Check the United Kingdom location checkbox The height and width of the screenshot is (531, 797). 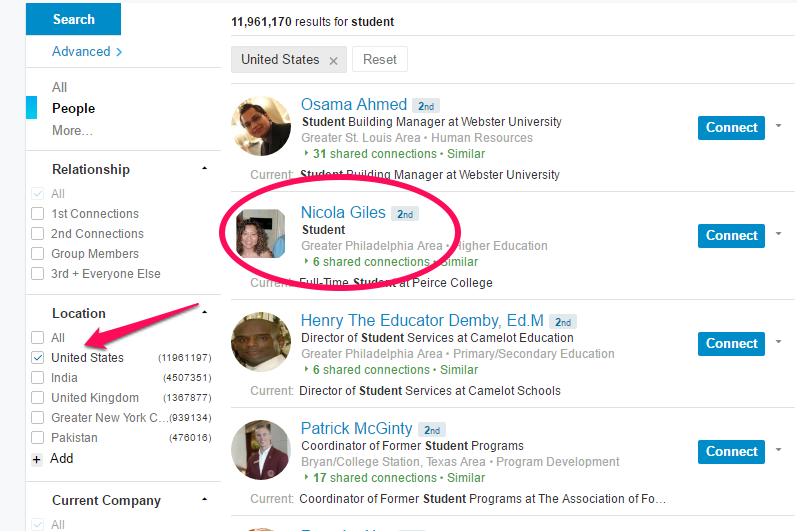(x=38, y=397)
